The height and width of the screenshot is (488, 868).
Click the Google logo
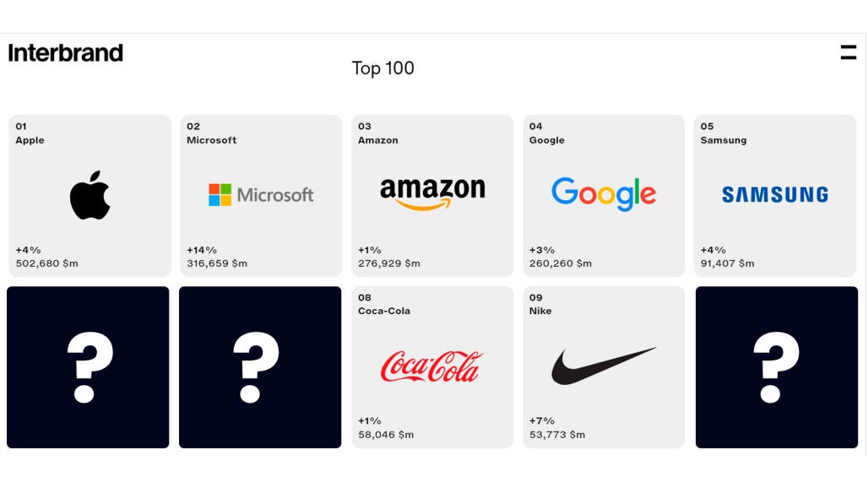604,194
